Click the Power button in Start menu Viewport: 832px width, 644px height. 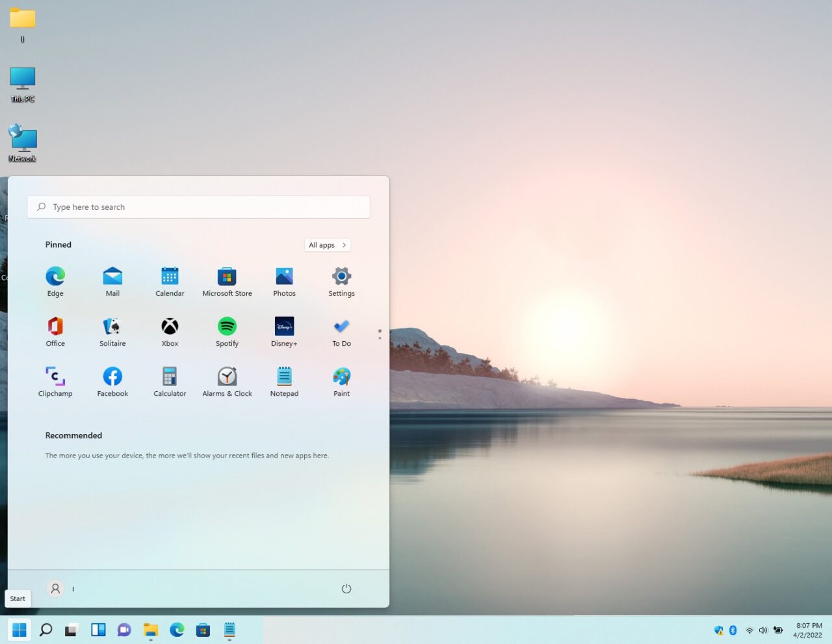(x=346, y=589)
